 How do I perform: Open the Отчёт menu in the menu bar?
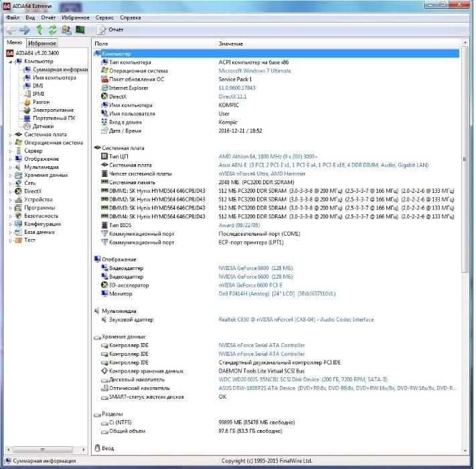[x=48, y=17]
